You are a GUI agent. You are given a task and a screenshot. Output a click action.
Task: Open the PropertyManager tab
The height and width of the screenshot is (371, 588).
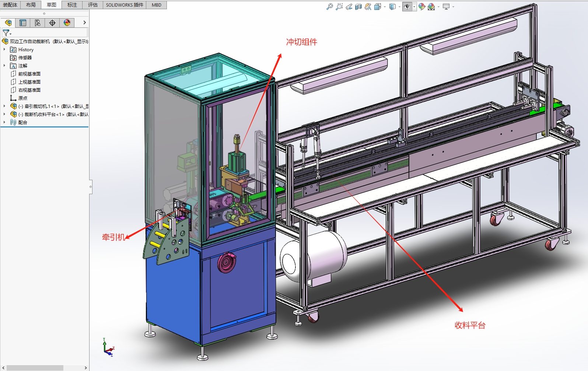click(23, 23)
